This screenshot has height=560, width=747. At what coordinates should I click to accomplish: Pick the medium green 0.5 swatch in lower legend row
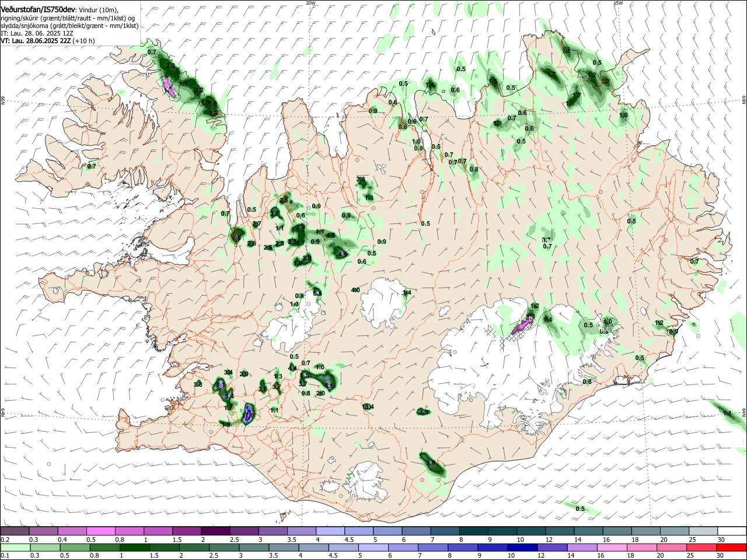click(75, 548)
